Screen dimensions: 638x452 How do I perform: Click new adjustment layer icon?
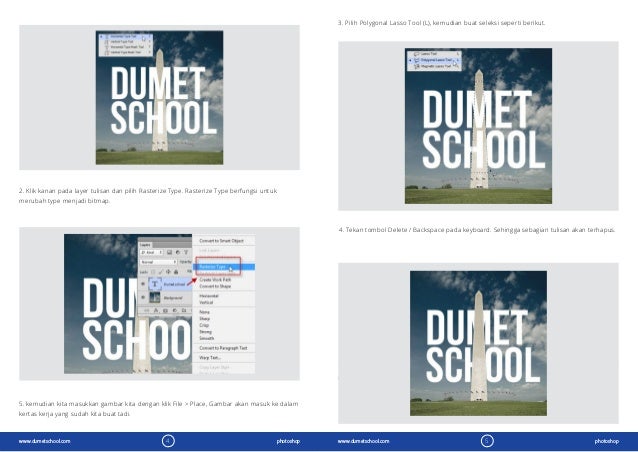click(x=175, y=310)
